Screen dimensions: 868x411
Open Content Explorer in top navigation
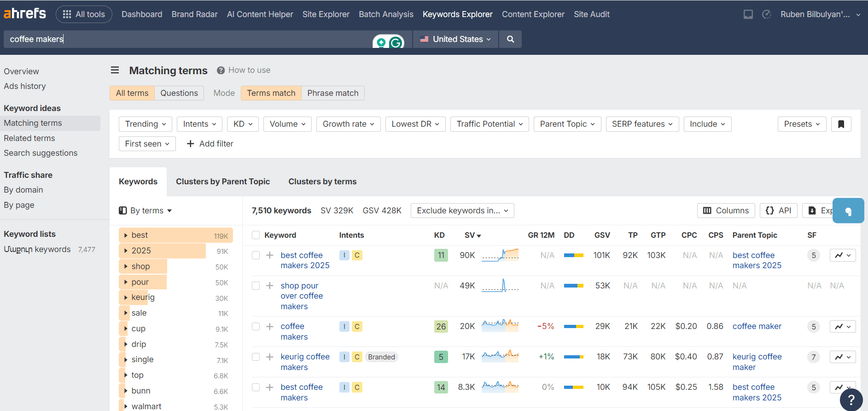click(x=533, y=14)
